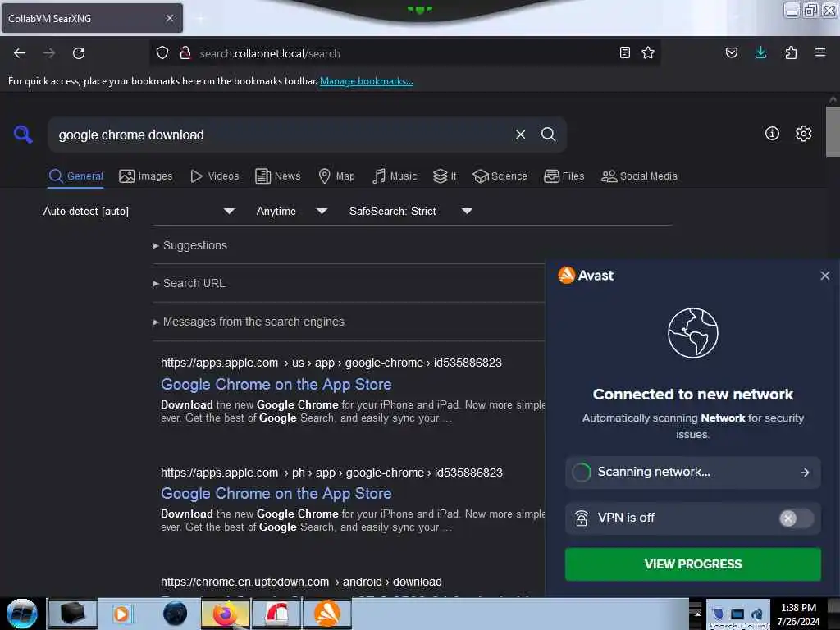840x630 pixels.
Task: Open the extensions puzzle icon
Action: [791, 52]
